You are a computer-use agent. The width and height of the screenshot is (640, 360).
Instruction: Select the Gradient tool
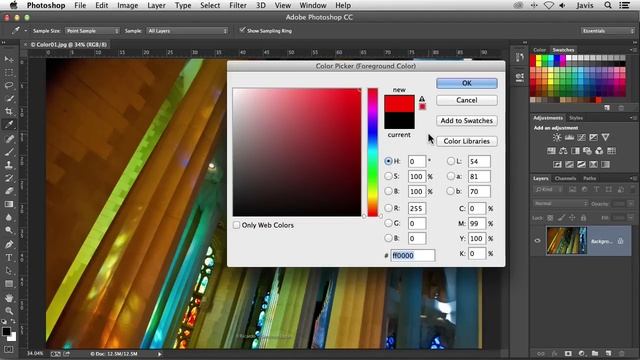(9, 204)
